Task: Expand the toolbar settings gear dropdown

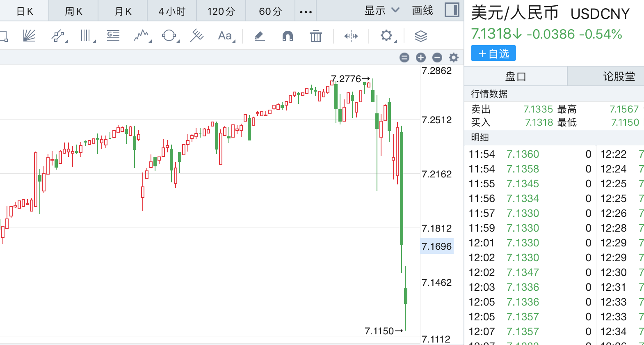Action: point(387,36)
